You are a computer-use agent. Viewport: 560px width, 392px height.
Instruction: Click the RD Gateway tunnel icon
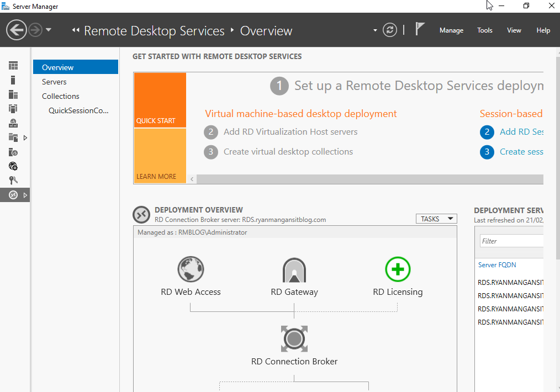coord(294,270)
